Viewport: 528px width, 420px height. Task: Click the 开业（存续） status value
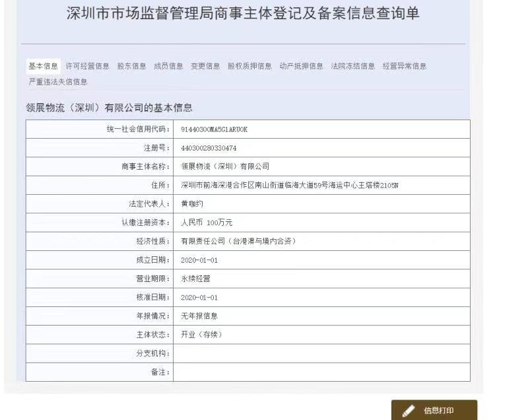(x=201, y=335)
